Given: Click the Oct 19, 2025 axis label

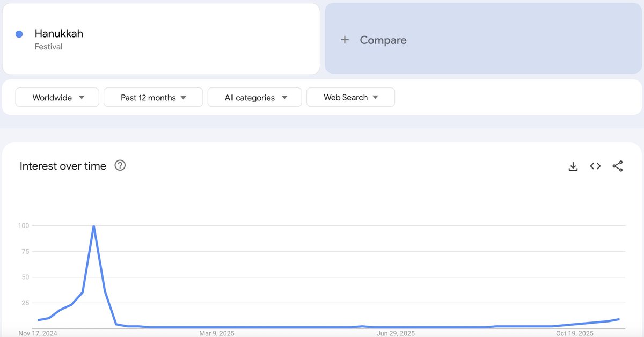Looking at the screenshot, I should (x=575, y=333).
